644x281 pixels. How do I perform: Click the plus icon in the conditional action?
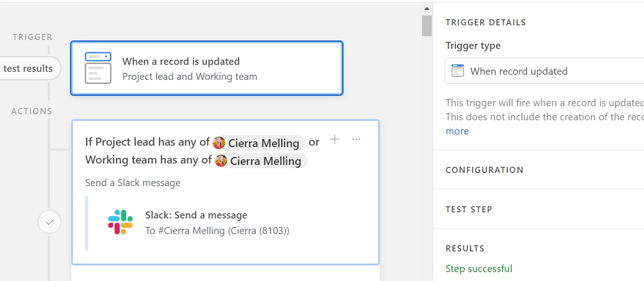tap(335, 139)
